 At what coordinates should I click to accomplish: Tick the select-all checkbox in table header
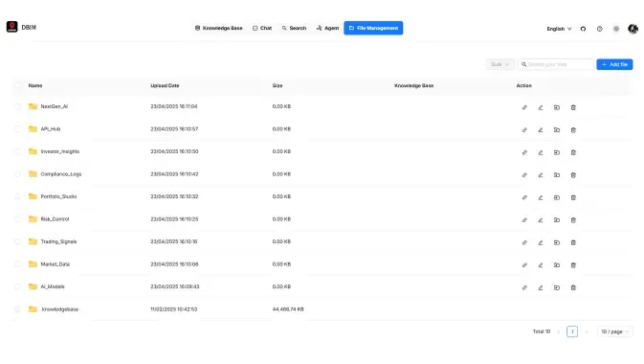click(17, 85)
